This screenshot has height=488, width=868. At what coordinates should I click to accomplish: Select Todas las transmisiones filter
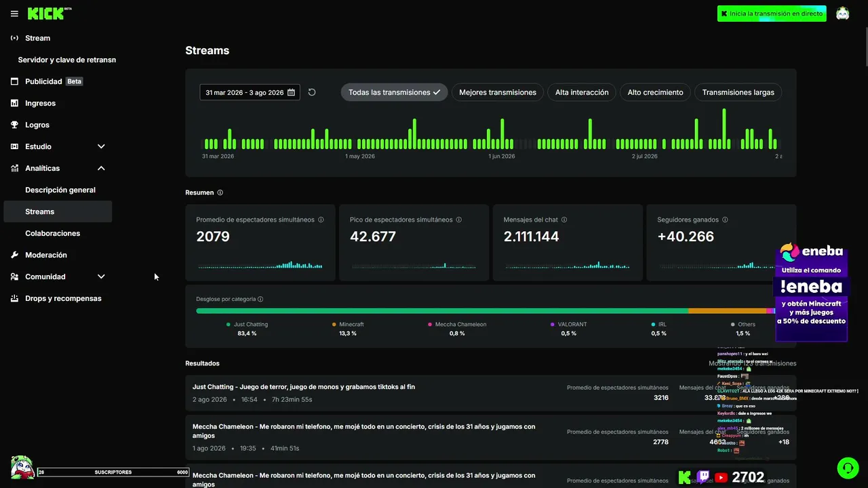point(394,92)
